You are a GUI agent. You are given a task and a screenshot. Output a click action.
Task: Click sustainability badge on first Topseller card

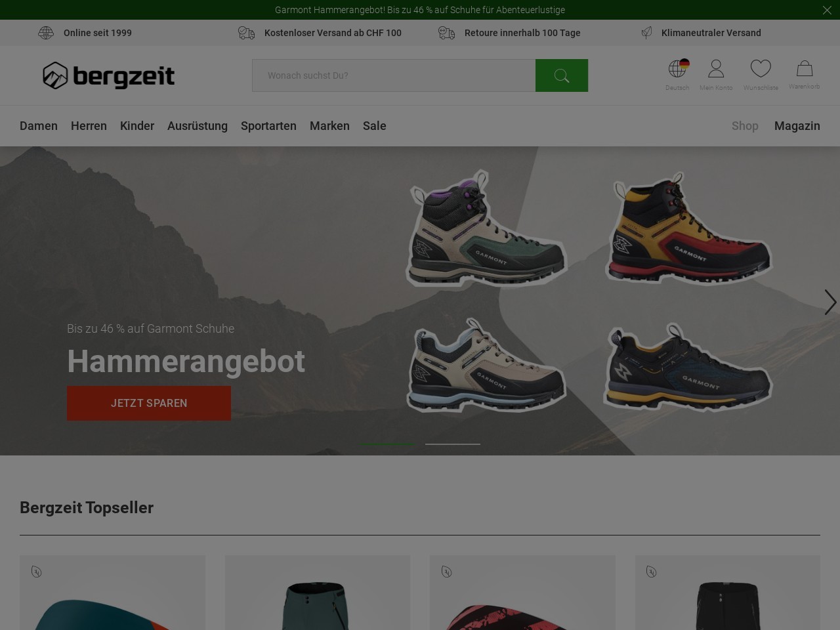tap(37, 572)
